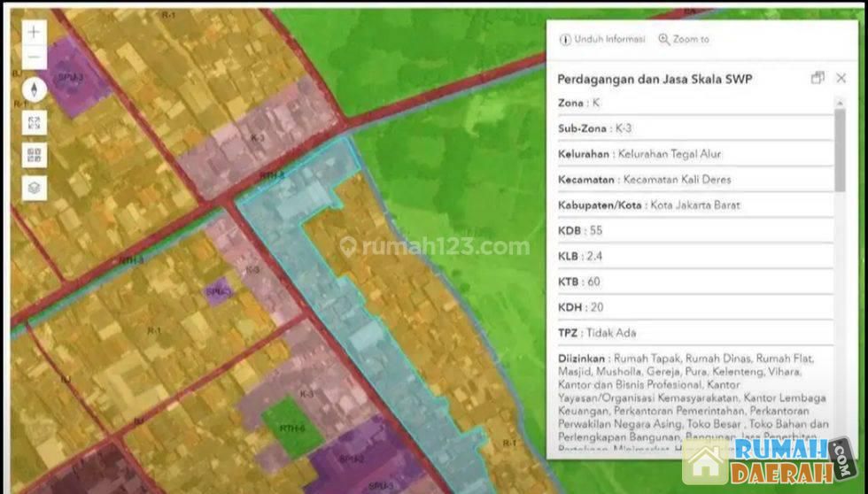This screenshot has height=494, width=868.
Task: Click the popup's vertical scrollbar thumb
Action: (840, 149)
